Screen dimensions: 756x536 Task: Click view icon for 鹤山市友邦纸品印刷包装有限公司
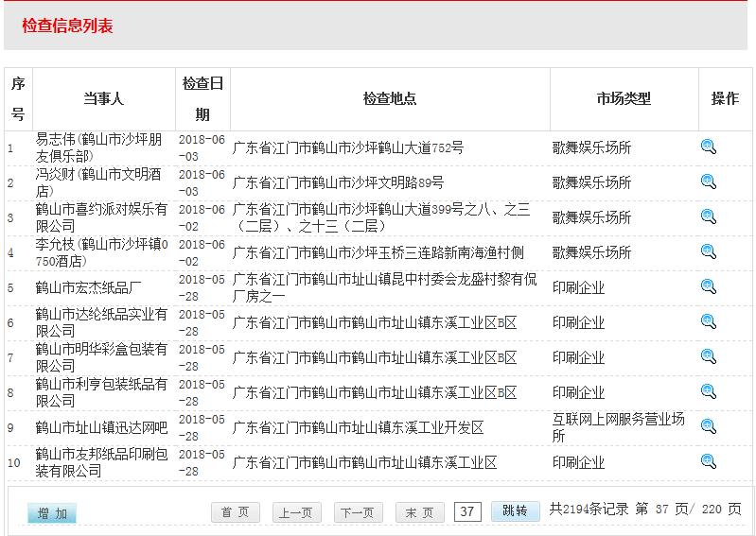tap(708, 461)
